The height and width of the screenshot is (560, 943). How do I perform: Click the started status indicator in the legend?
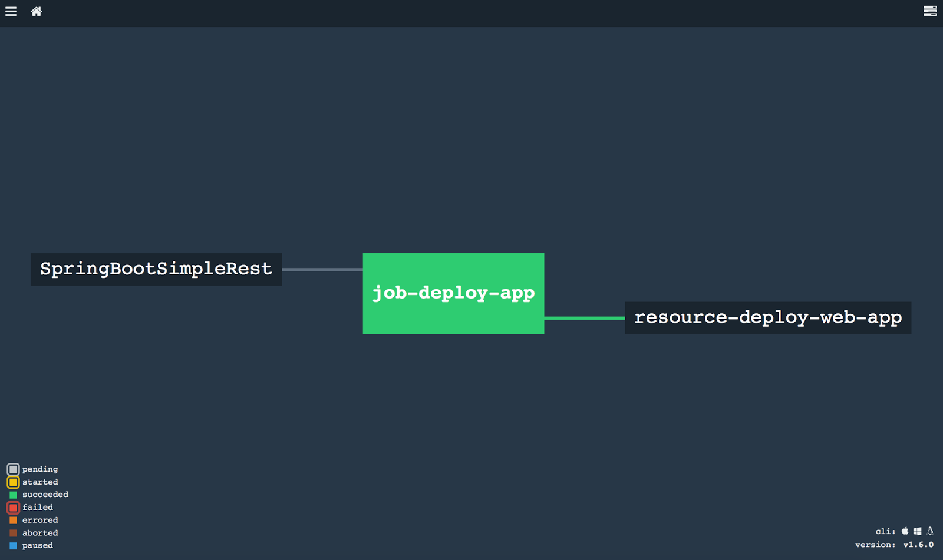tap(13, 482)
